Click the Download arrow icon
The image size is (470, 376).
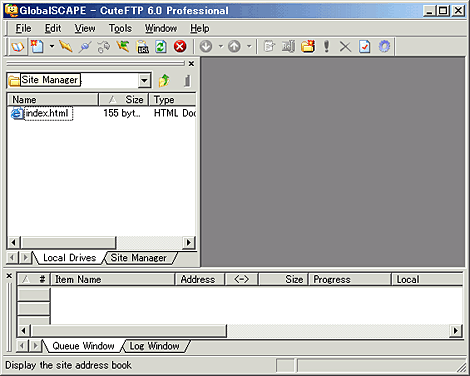tap(206, 47)
